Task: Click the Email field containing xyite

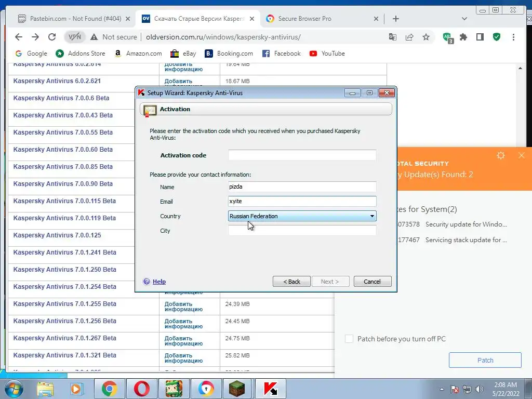Action: (x=302, y=201)
